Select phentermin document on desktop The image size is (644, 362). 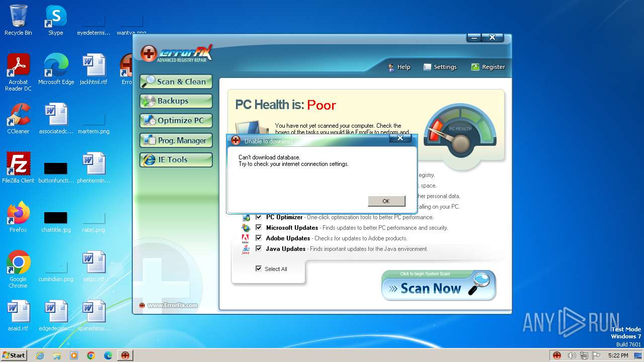click(x=94, y=168)
